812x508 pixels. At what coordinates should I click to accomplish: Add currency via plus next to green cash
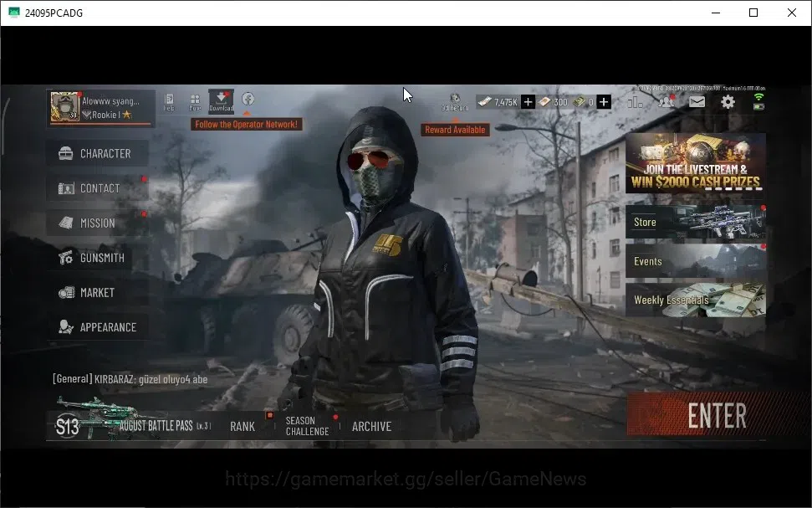603,101
